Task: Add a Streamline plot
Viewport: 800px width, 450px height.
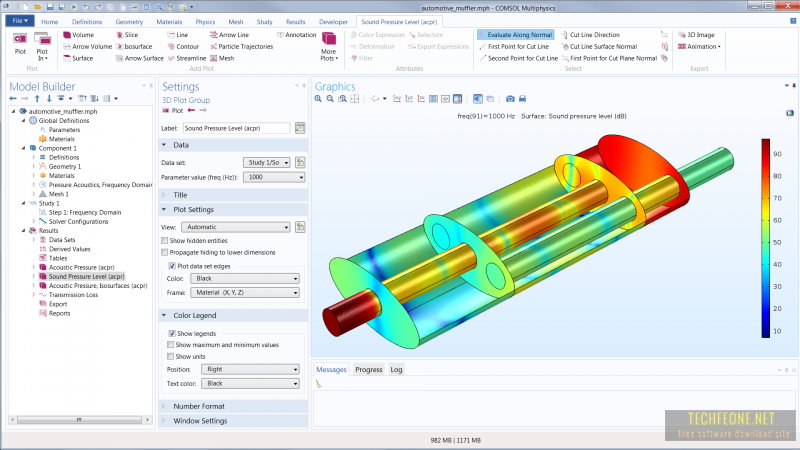Action: pos(187,58)
